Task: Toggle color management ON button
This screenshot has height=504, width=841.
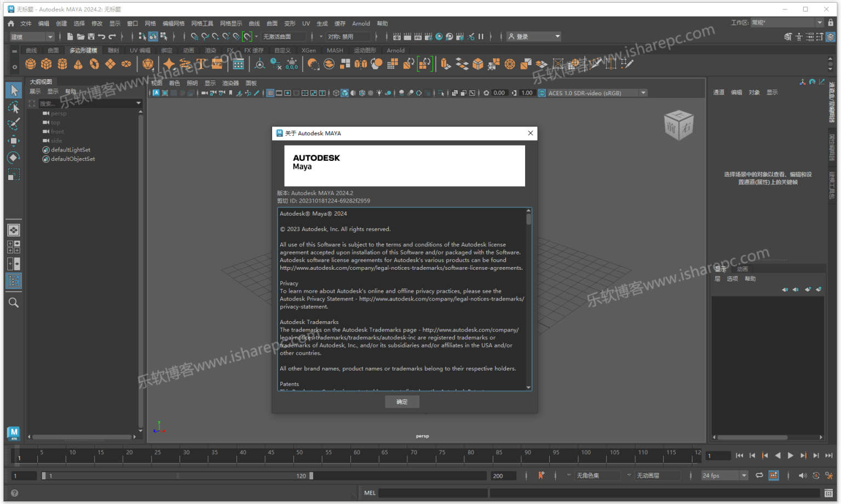Action: (x=542, y=93)
